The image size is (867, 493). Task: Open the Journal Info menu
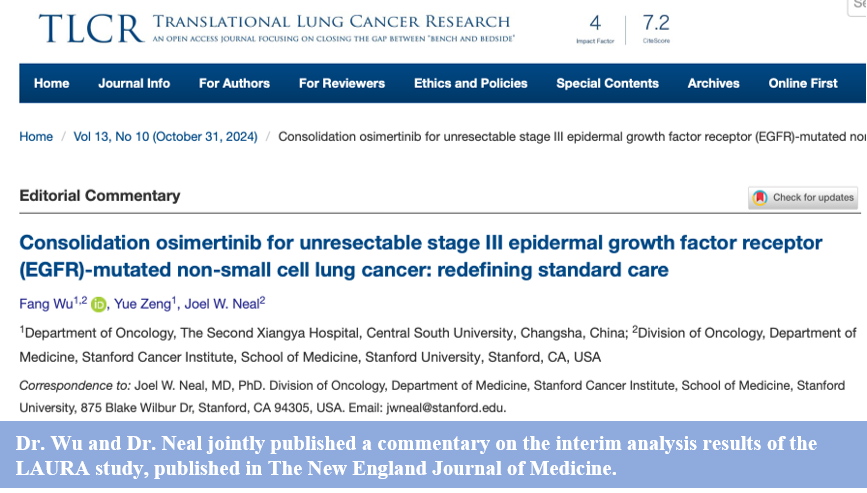point(134,84)
